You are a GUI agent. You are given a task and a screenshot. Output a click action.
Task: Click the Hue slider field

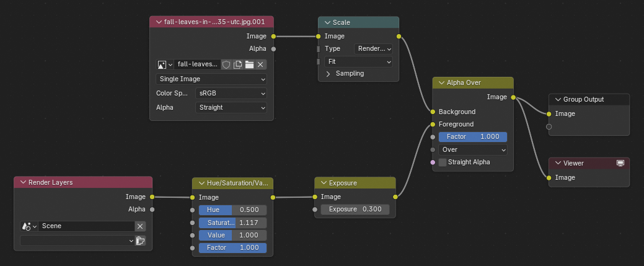(232, 210)
